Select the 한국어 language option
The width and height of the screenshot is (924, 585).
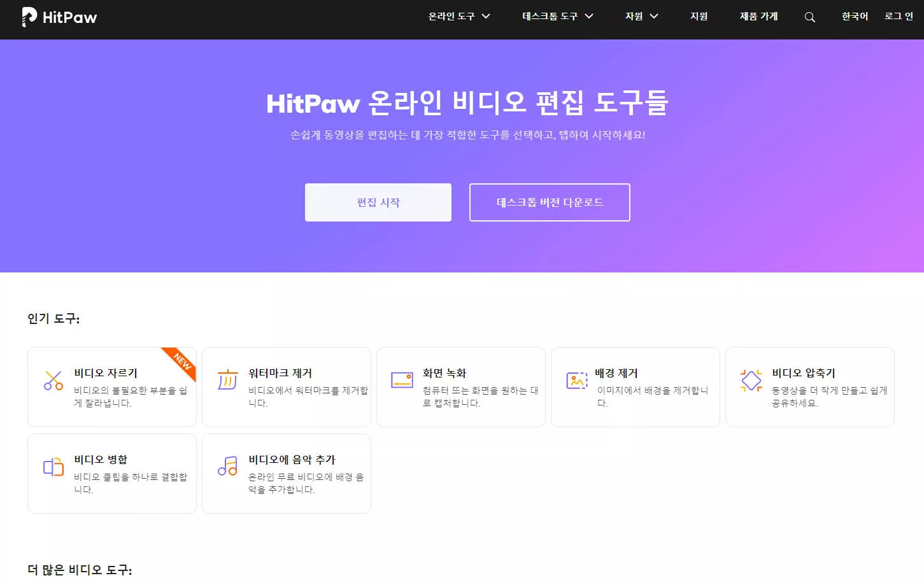click(855, 17)
